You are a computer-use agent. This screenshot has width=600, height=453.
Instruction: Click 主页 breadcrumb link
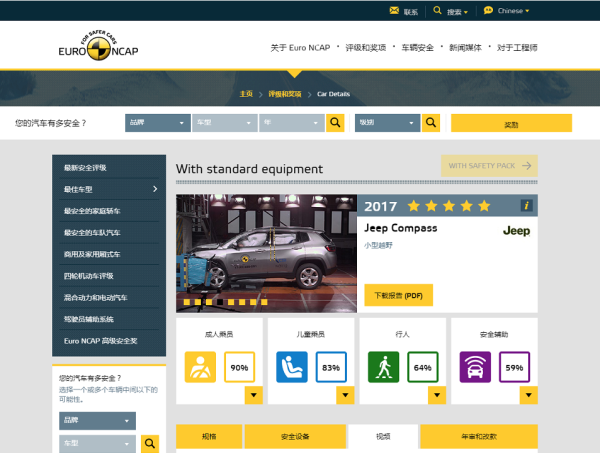click(x=246, y=94)
